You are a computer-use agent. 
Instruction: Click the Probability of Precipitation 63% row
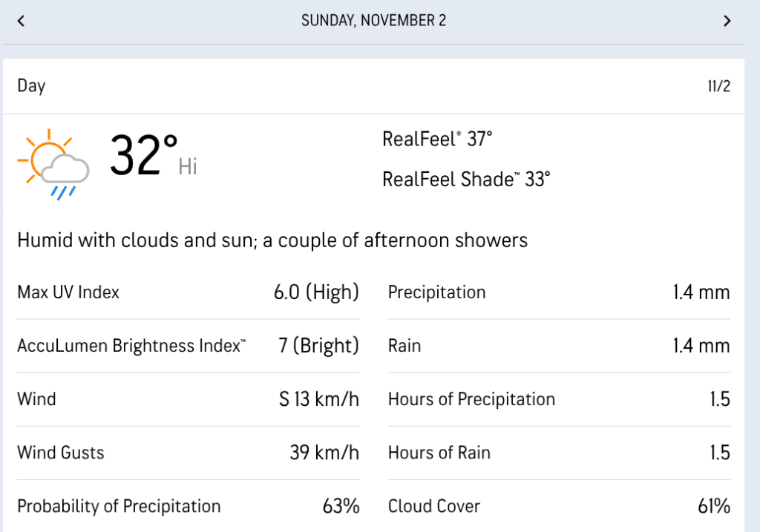[188, 506]
